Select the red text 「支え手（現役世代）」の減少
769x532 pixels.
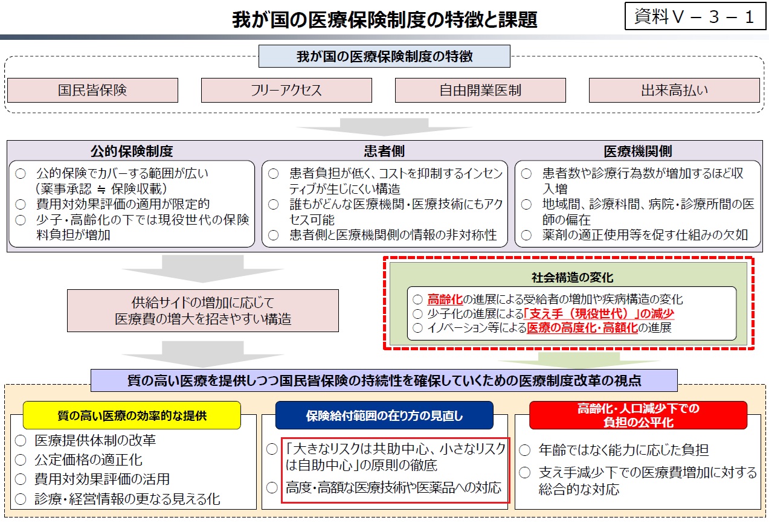pos(599,313)
